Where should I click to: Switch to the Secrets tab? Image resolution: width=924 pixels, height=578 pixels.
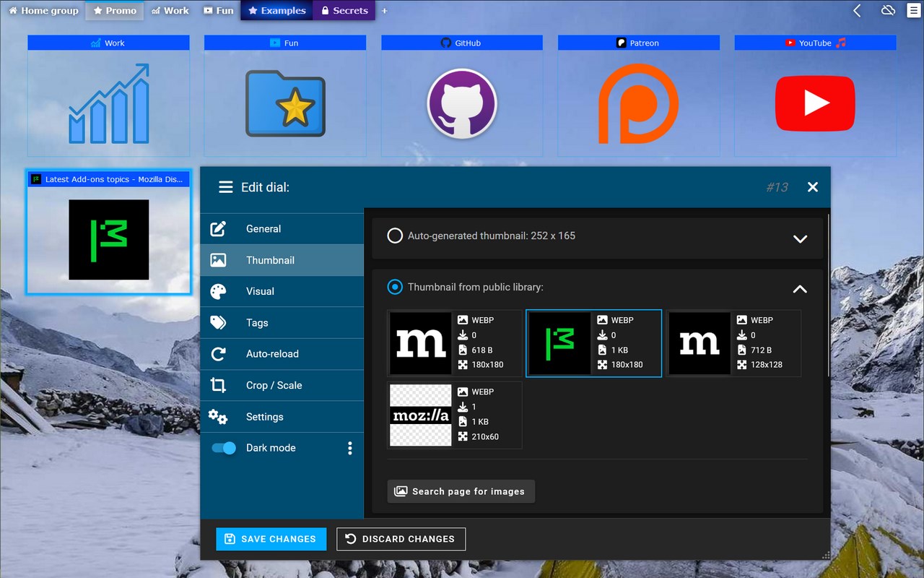tap(344, 11)
